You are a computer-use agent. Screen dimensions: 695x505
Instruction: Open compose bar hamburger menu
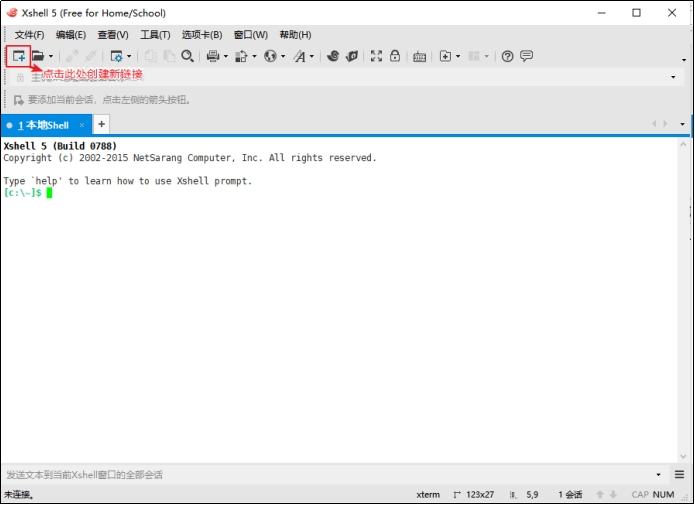tap(679, 475)
